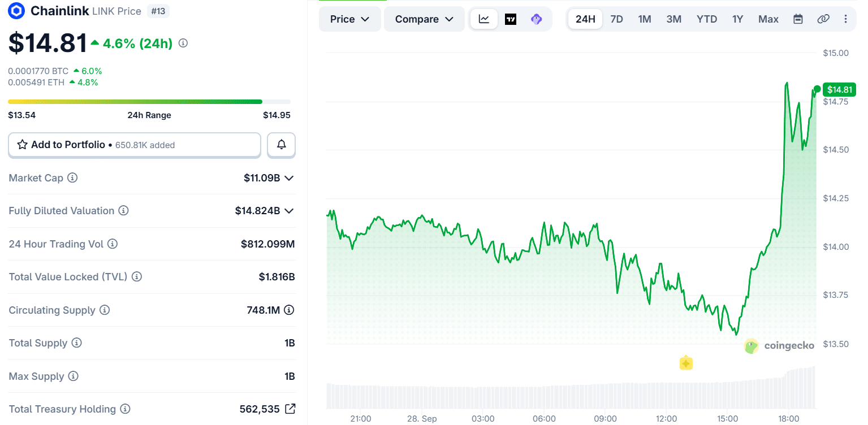The width and height of the screenshot is (868, 425).
Task: Click the 24h Range label
Action: (149, 115)
